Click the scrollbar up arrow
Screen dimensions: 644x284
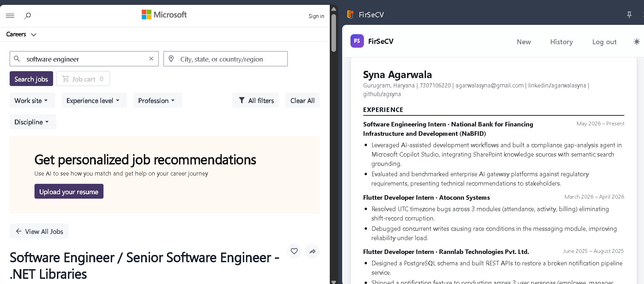(x=334, y=9)
